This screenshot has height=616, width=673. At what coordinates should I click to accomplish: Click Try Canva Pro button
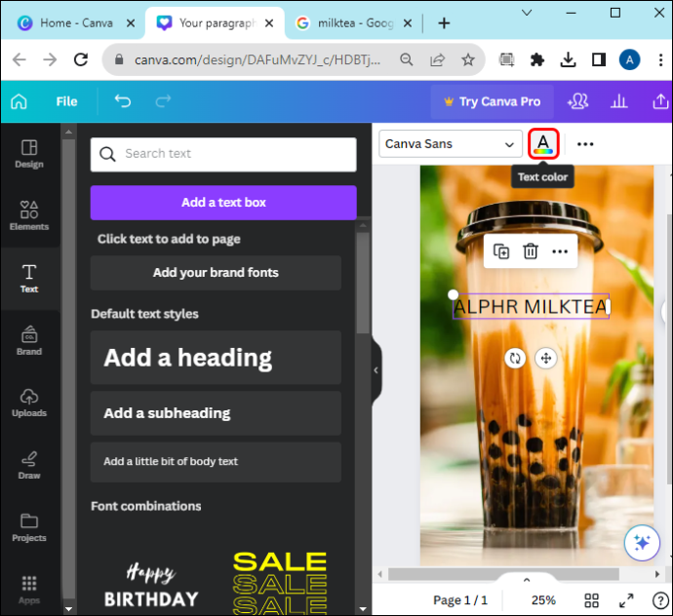click(x=492, y=101)
